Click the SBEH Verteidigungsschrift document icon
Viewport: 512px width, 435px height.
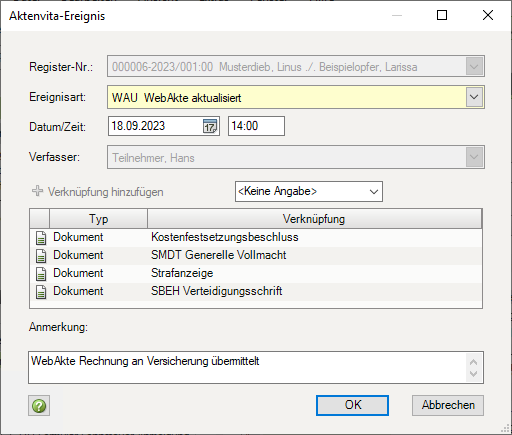pos(41,292)
